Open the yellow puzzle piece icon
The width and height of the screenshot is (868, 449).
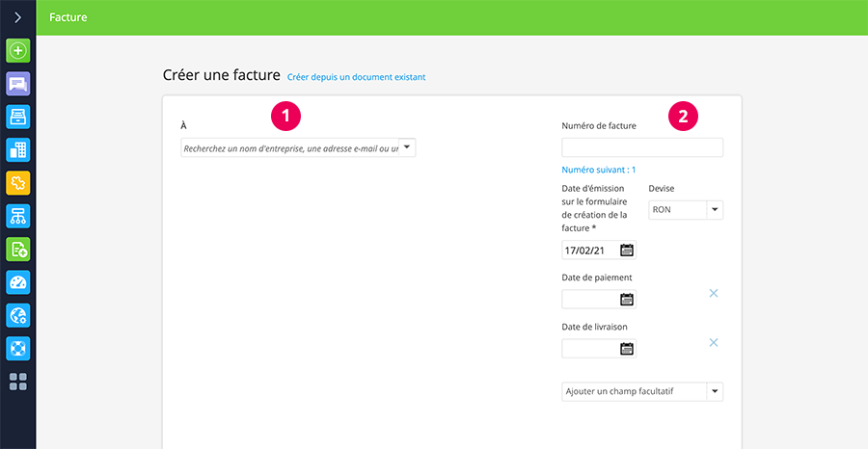tap(17, 182)
